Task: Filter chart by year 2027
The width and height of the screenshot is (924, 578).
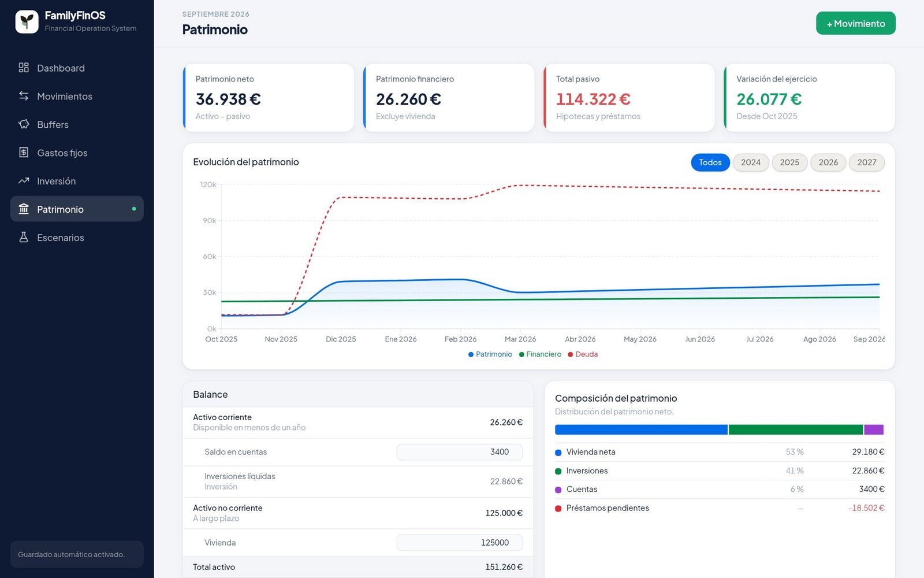Action: [866, 162]
